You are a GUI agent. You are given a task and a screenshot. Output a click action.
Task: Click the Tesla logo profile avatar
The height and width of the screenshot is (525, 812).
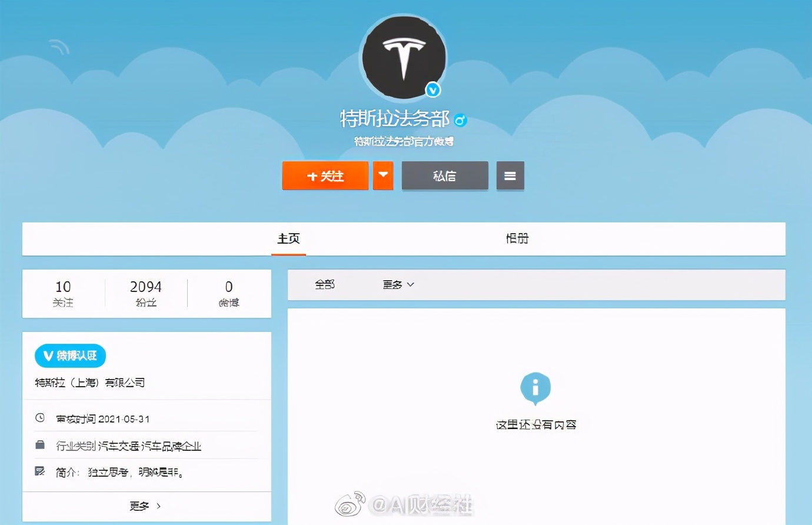tap(404, 58)
